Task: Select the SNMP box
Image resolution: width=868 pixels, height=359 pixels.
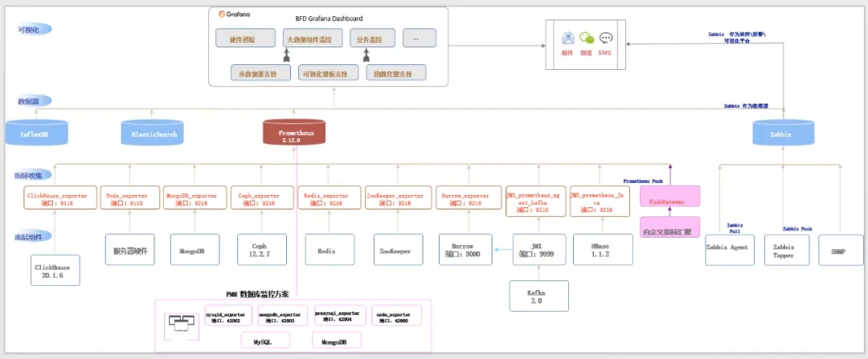Action: (x=842, y=251)
